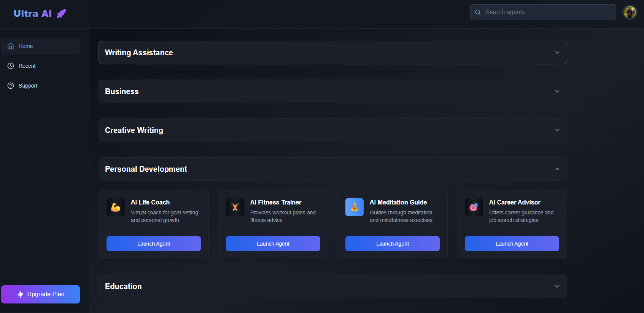Image resolution: width=644 pixels, height=313 pixels.
Task: Click the Support question mark icon
Action: (11, 86)
